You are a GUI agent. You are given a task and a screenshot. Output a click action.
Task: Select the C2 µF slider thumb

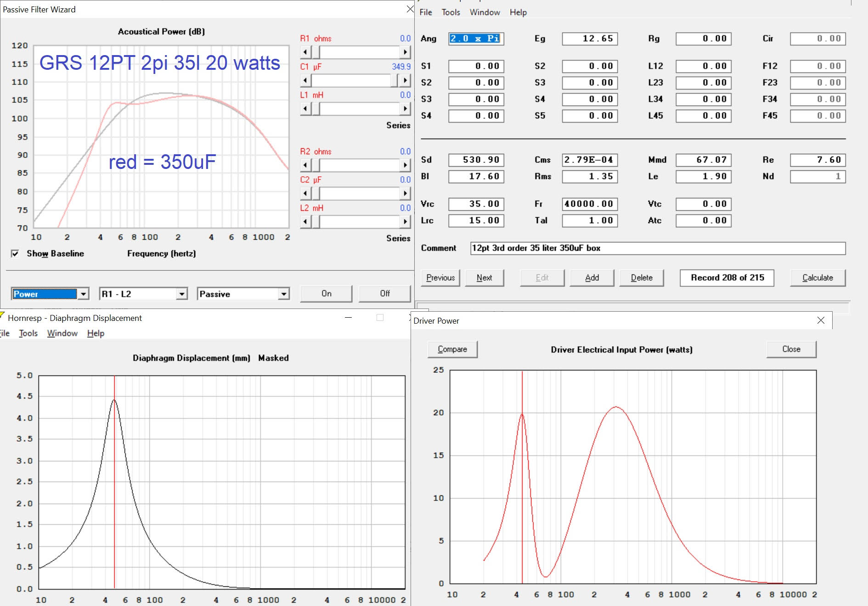coord(316,193)
